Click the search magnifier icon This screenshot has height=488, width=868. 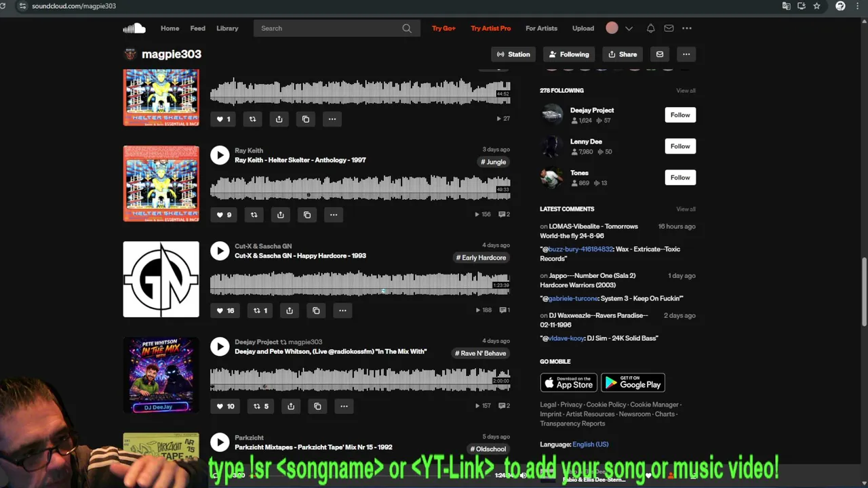click(x=407, y=28)
